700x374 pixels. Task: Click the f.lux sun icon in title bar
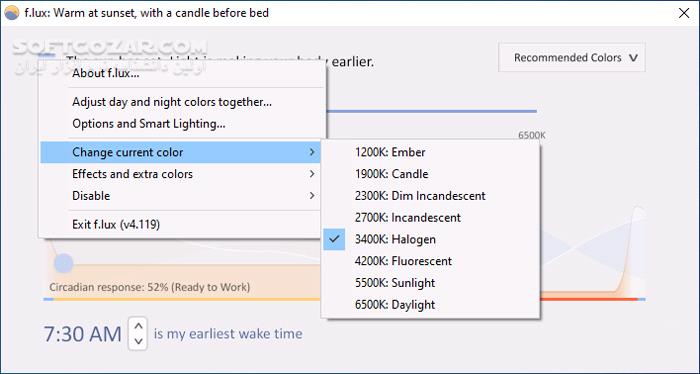[x=12, y=12]
